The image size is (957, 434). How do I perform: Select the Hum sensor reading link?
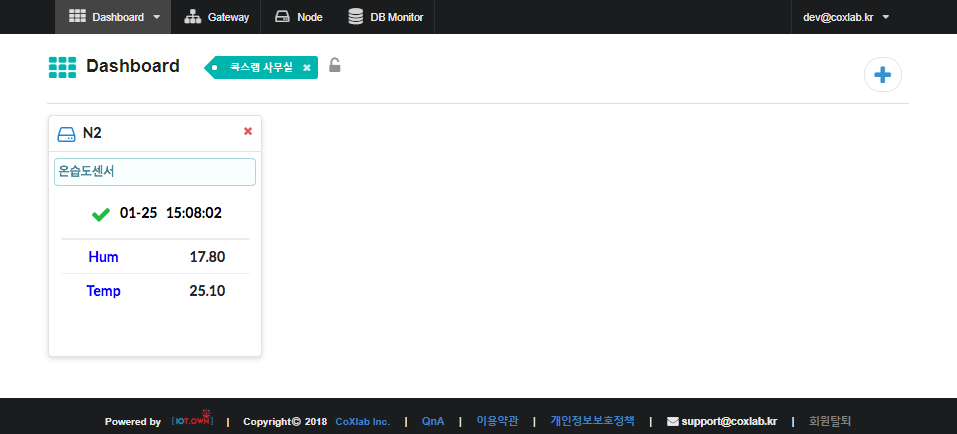pyautogui.click(x=103, y=257)
